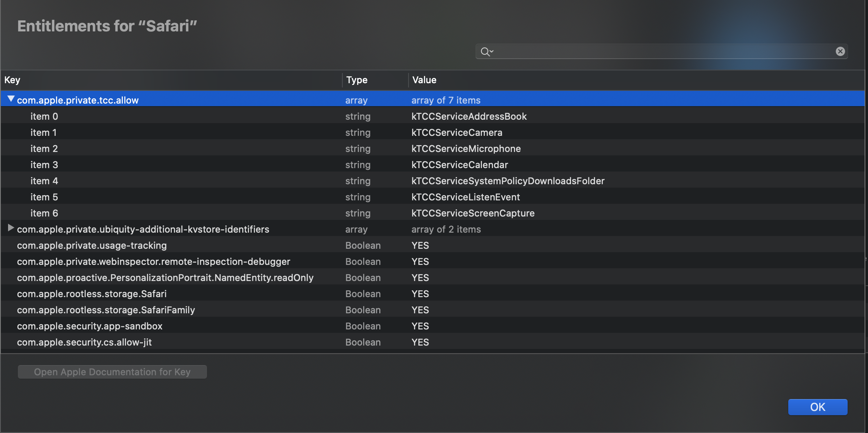This screenshot has width=868, height=433.
Task: Click the kTCCServiceCamera value
Action: click(x=456, y=132)
